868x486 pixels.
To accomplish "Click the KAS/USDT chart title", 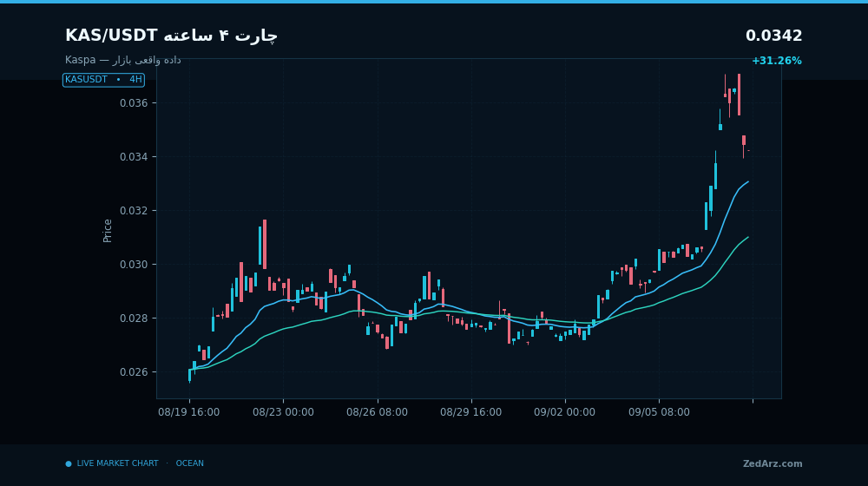I will [x=171, y=36].
